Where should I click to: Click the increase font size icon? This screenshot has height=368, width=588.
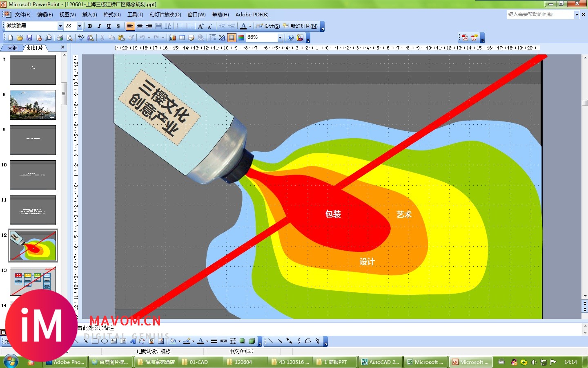click(x=200, y=26)
